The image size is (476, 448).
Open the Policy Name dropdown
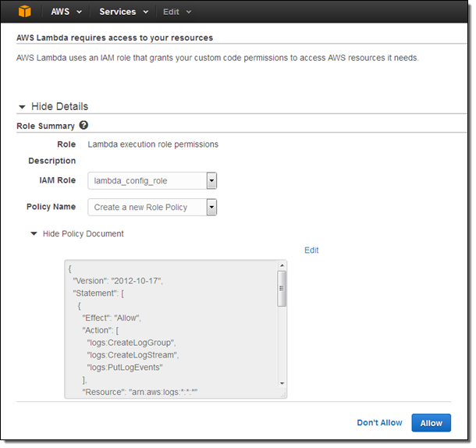[x=211, y=207]
